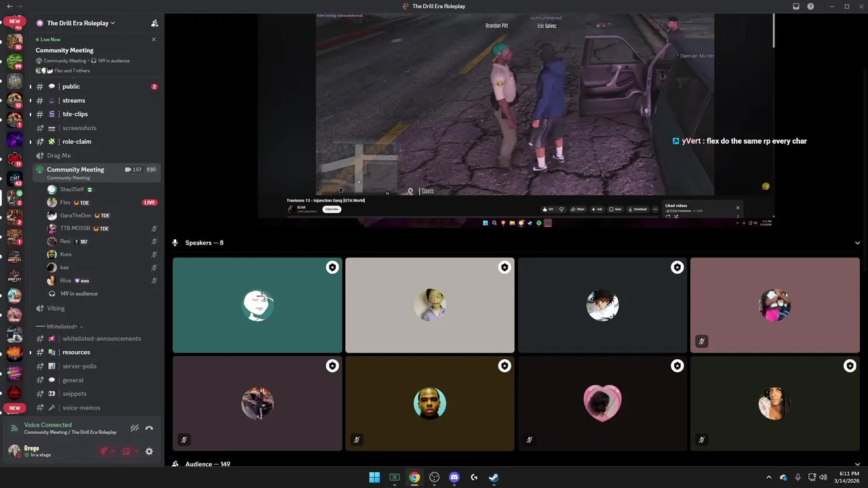Image resolution: width=868 pixels, height=488 pixels.
Task: Join the Vibing voice channel
Action: click(96, 308)
